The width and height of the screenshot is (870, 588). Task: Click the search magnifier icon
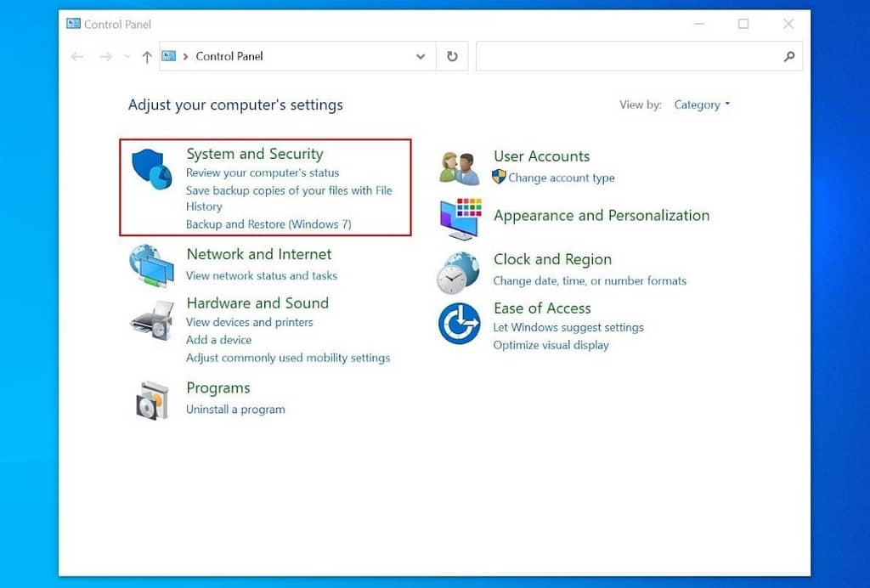click(789, 56)
